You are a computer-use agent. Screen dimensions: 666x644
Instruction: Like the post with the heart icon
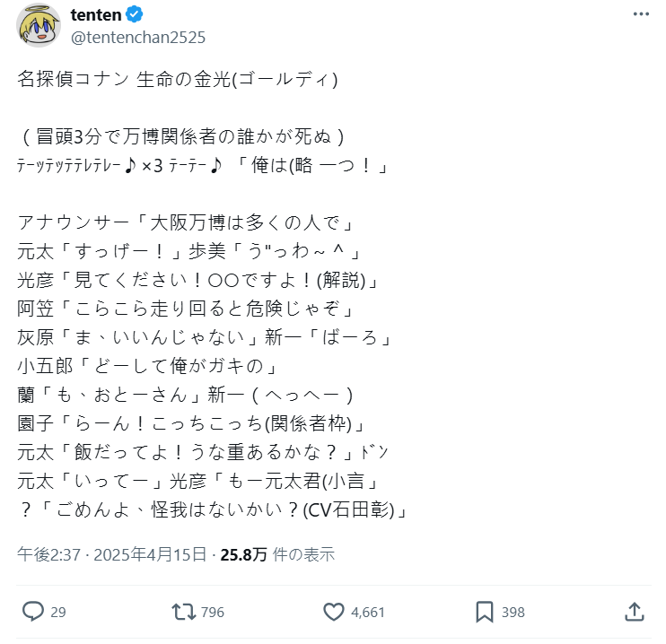(334, 612)
